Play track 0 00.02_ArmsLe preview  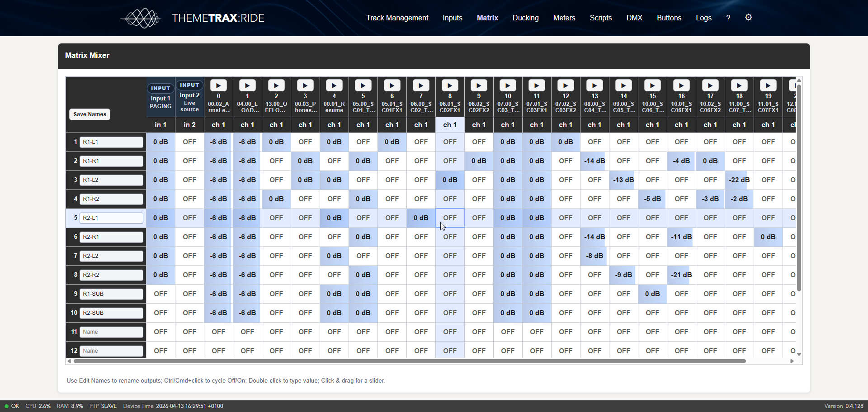218,85
